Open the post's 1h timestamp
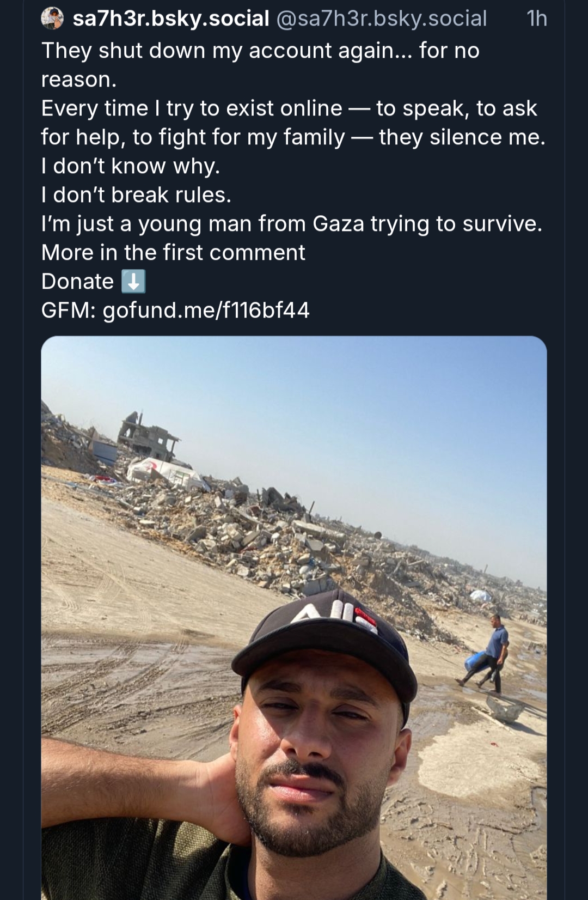The image size is (588, 900). coord(536,19)
